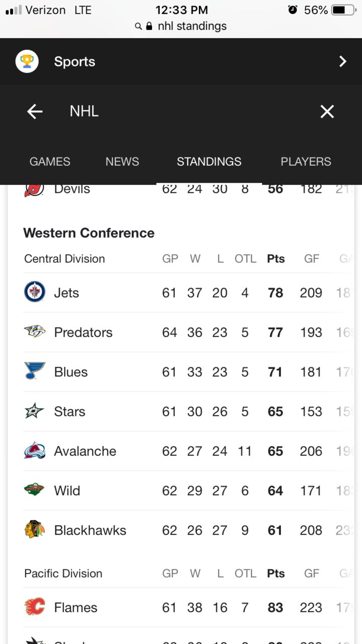Tap the Stars team logo
Screen dimensions: 362x644
[x=35, y=411]
